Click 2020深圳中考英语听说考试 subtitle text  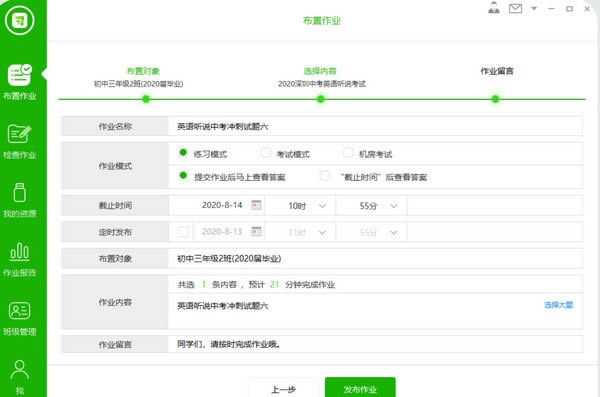[322, 84]
